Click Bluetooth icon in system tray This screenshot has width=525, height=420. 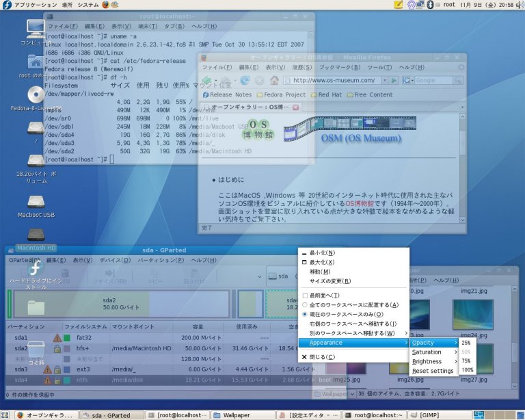point(431,5)
